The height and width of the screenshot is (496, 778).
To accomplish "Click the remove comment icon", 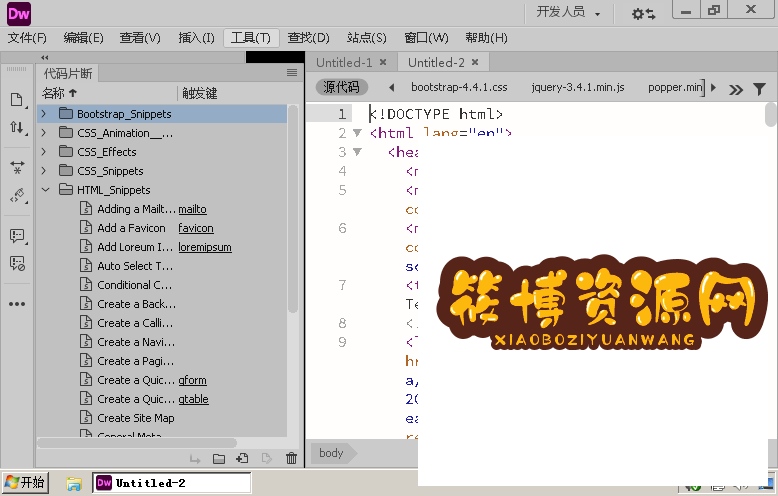I will coord(17,263).
